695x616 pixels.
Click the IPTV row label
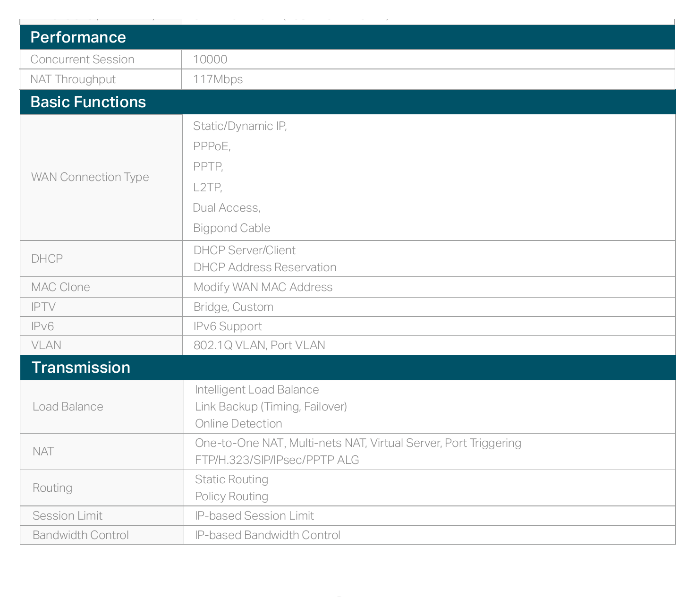coord(43,307)
